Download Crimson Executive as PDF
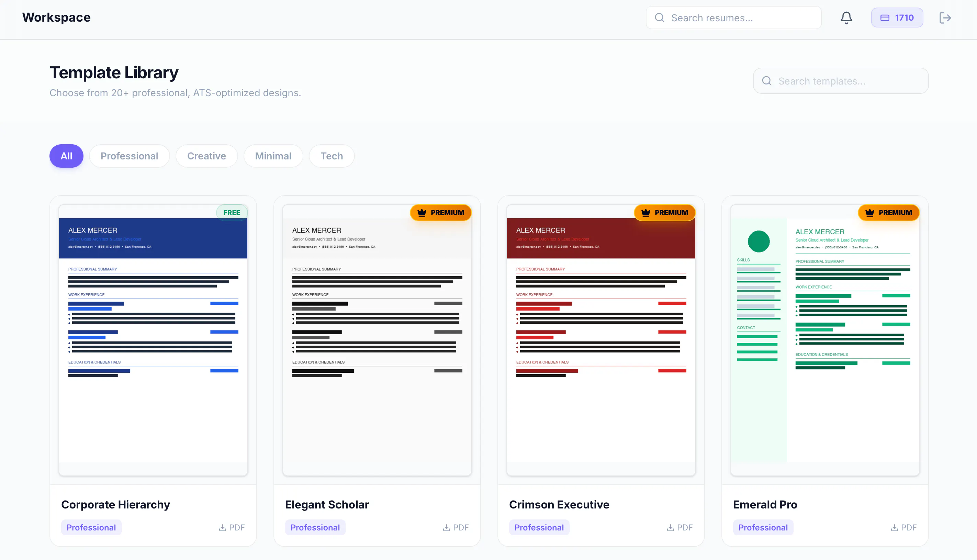 [x=680, y=527]
